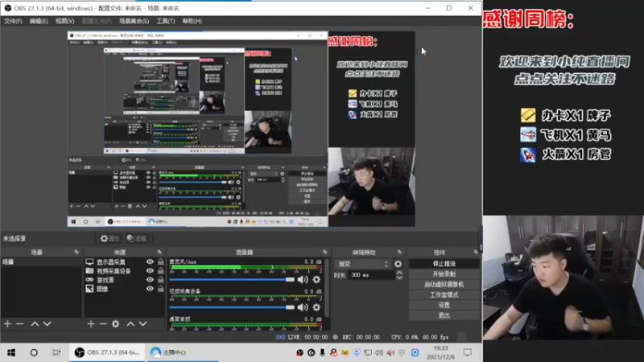Image resolution: width=644 pixels, height=362 pixels.
Task: Lock the 图像 source
Action: click(x=160, y=289)
